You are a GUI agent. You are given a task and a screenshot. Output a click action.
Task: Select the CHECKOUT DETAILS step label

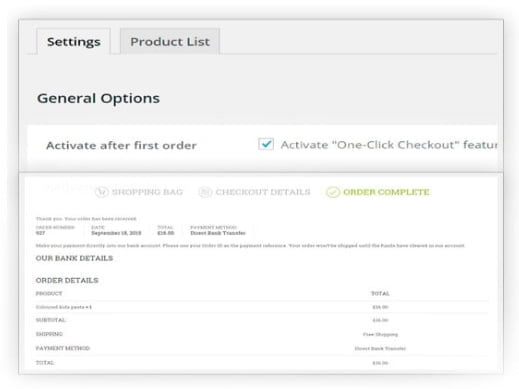263,192
